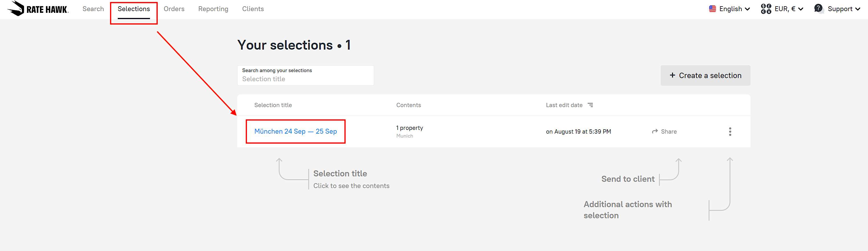
Task: Click the Selection title search field
Action: pos(305,79)
